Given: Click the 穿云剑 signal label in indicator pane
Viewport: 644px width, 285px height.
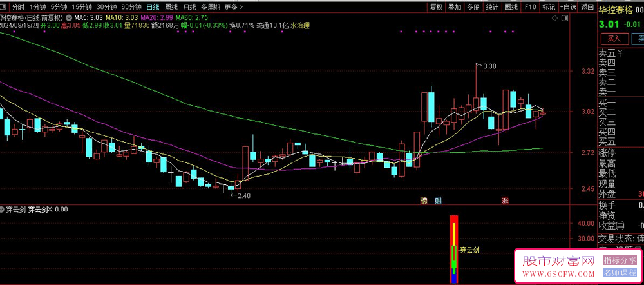Looking at the screenshot, I should (x=469, y=250).
